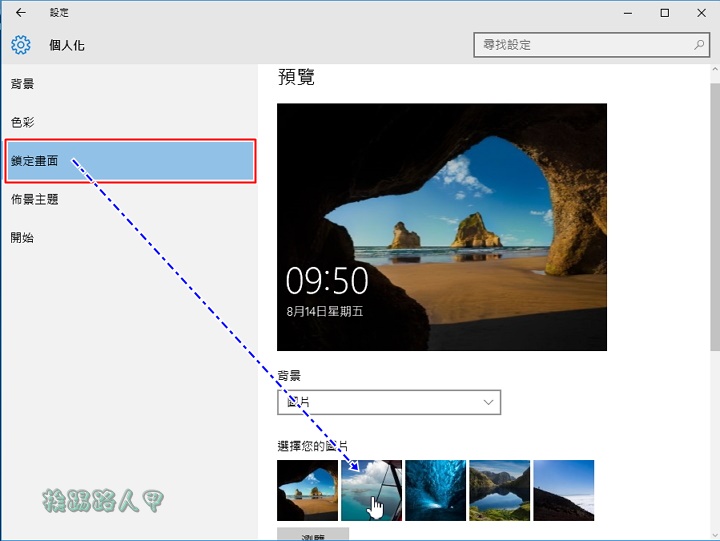Expand the 背景 dropdown showing 圖片
The image size is (720, 541).
pyautogui.click(x=389, y=402)
